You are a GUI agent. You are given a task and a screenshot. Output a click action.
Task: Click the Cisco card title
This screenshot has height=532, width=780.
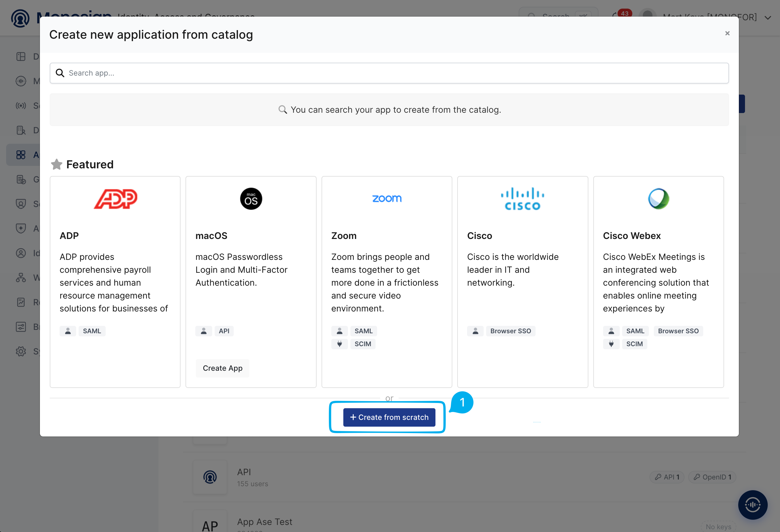(480, 236)
